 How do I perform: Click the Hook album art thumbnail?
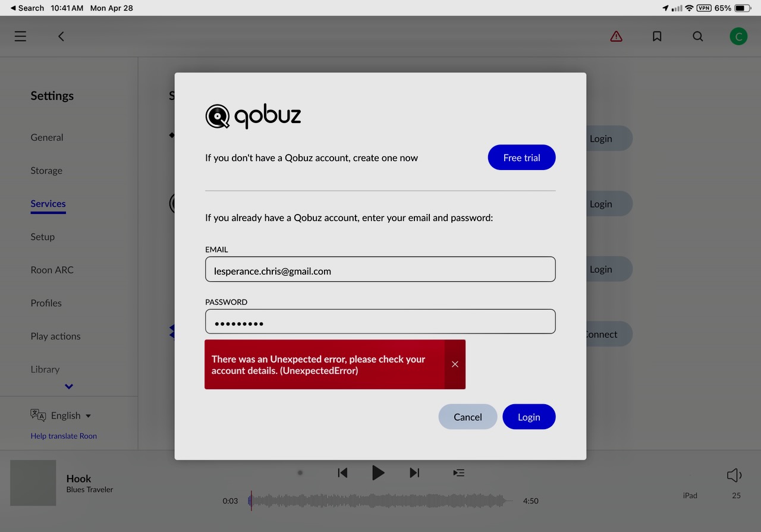click(x=33, y=483)
